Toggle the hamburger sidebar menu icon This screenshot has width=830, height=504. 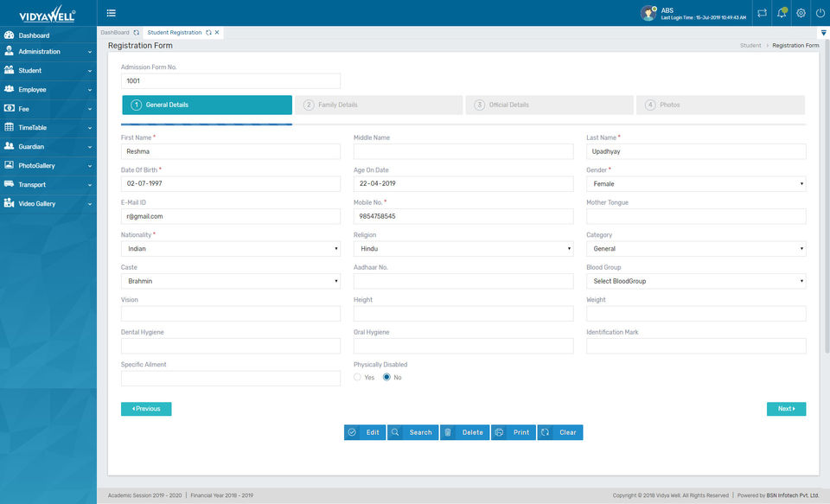pos(112,13)
